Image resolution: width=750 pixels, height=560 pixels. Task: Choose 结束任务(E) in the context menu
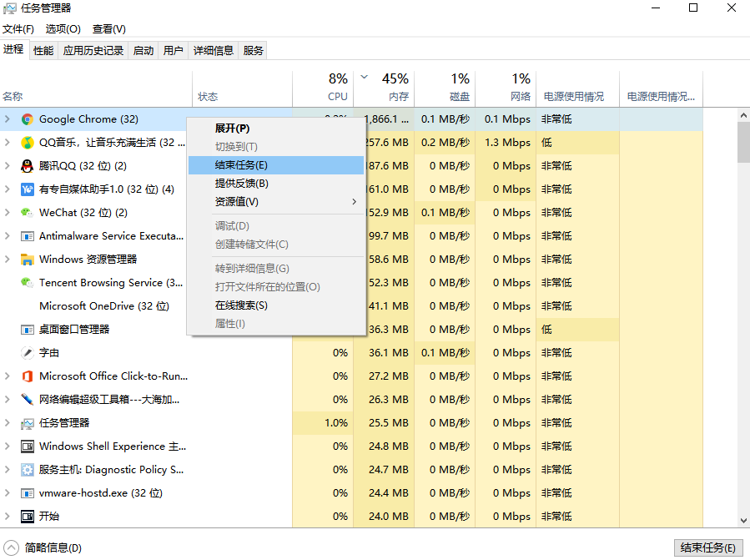(276, 165)
